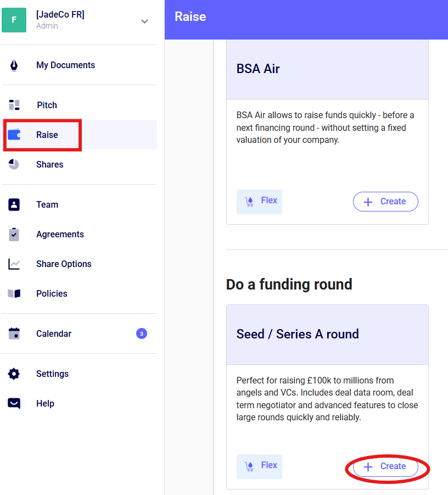Click the Team contact card icon
448x495 pixels.
coord(14,204)
